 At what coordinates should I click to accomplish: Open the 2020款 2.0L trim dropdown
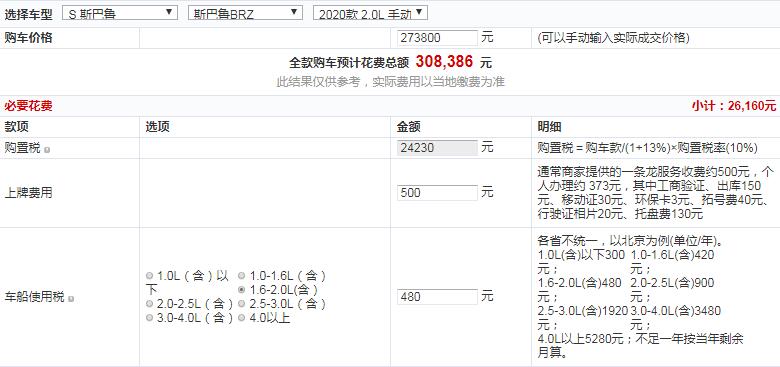point(370,13)
